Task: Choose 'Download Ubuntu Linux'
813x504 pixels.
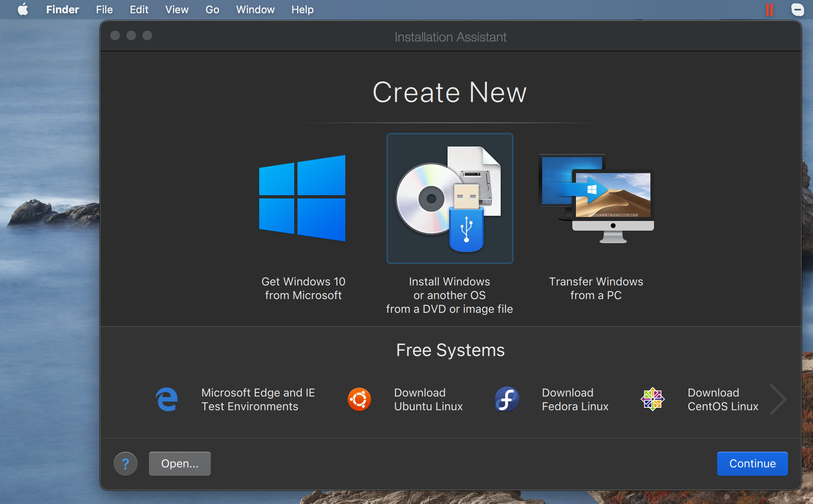Action: click(x=428, y=399)
